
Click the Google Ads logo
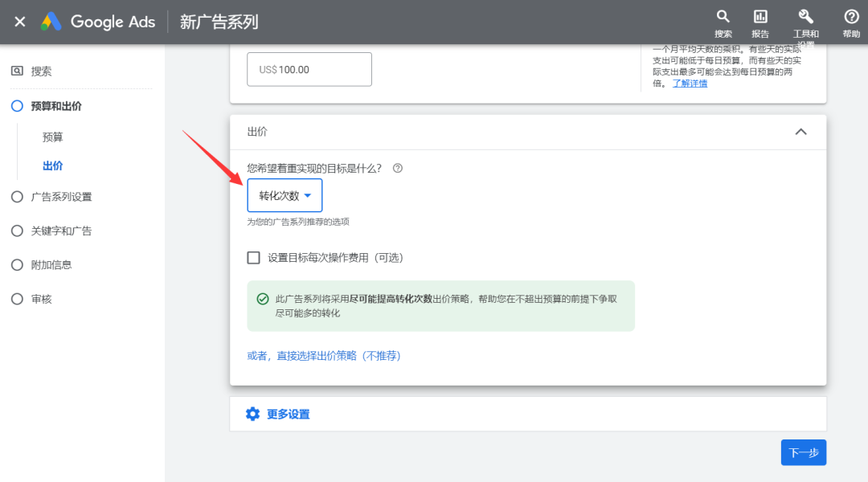pyautogui.click(x=50, y=22)
